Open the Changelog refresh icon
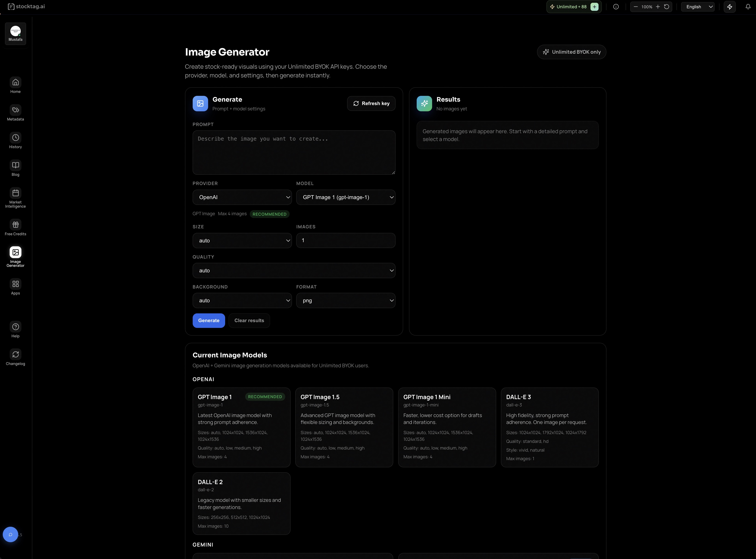The height and width of the screenshot is (559, 756). click(x=16, y=354)
